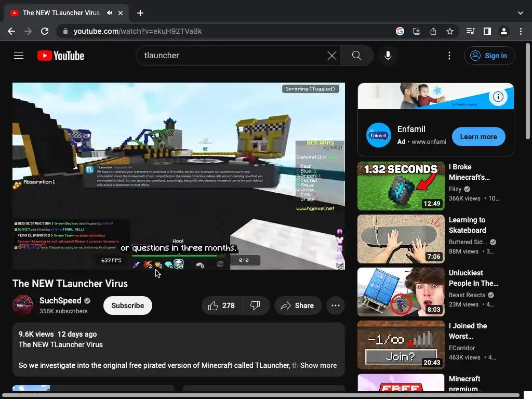Share this page from the toolbar

point(433,31)
